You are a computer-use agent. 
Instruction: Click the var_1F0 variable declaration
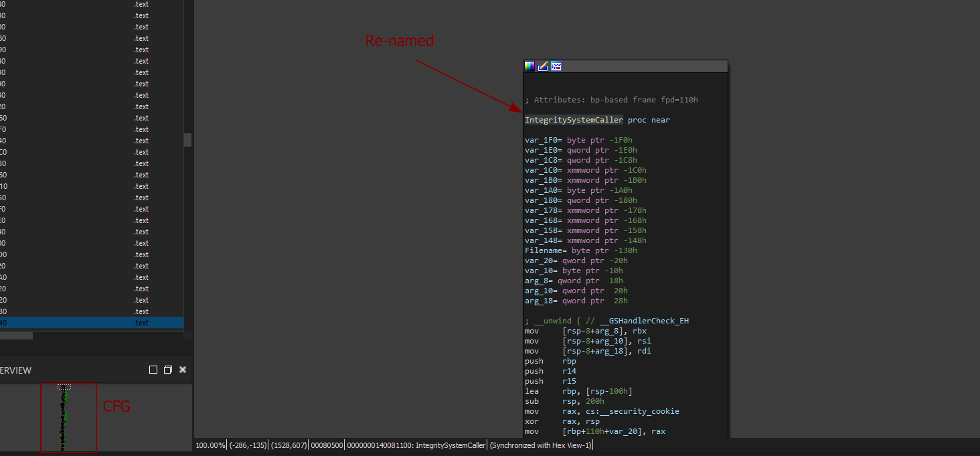[542, 140]
